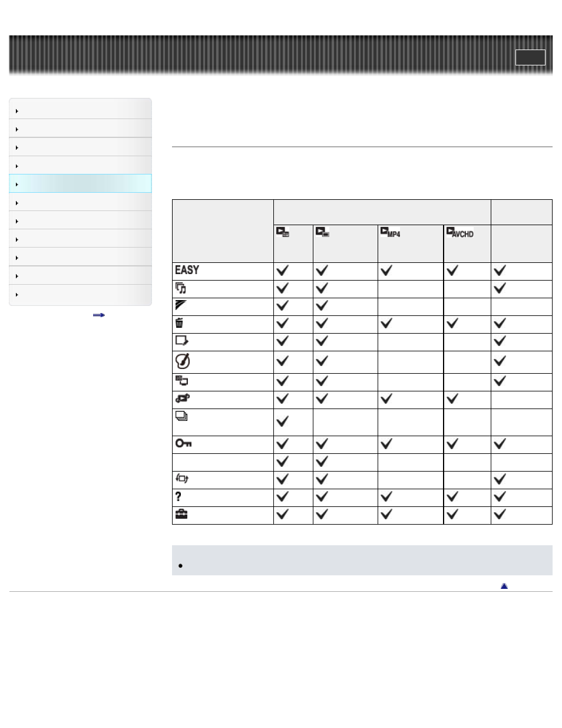562x728 pixels.
Task: Click the blue triangle back-to-top icon
Action: point(504,586)
